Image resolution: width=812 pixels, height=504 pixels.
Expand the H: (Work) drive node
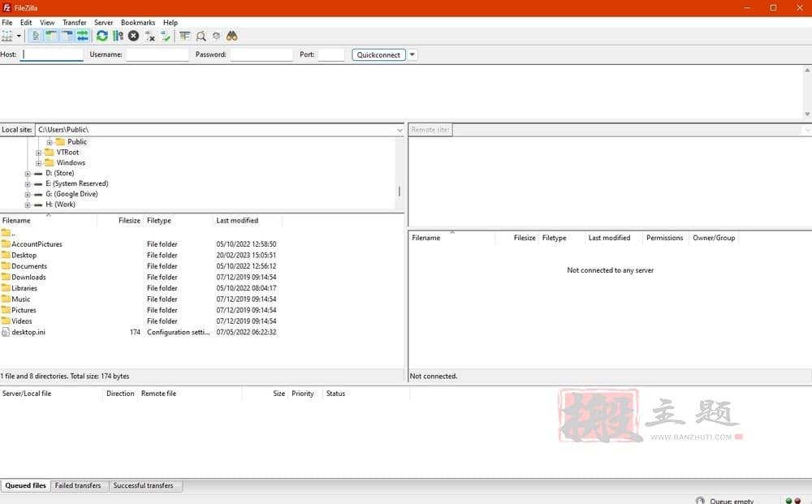pos(28,205)
